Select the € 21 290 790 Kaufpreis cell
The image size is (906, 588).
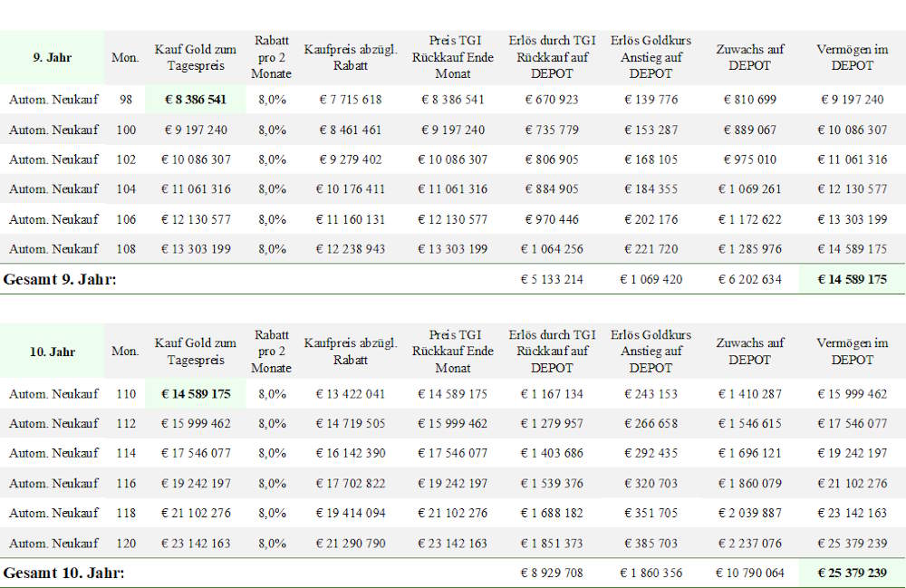click(x=350, y=543)
